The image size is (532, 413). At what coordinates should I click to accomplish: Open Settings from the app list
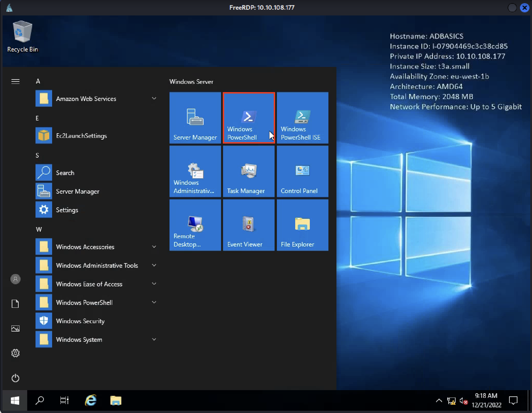coord(97,210)
